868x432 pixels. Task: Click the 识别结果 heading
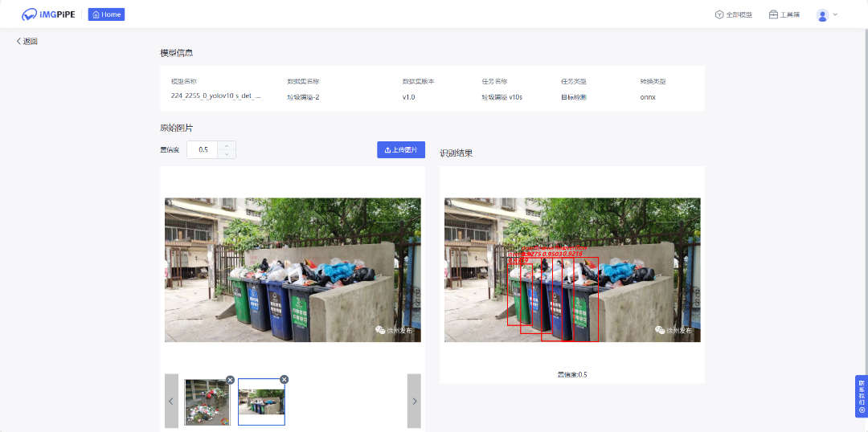coord(457,153)
